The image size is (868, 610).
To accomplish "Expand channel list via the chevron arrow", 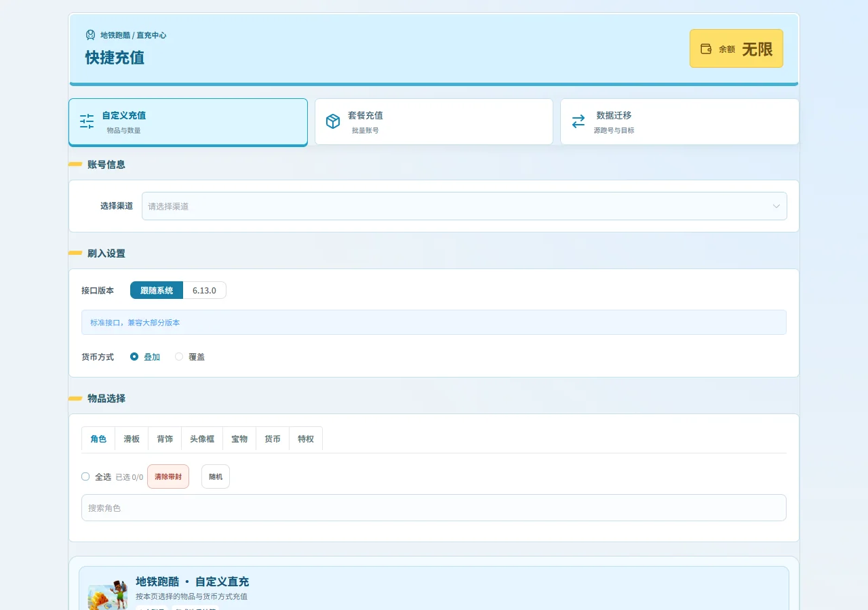I will pyautogui.click(x=776, y=206).
